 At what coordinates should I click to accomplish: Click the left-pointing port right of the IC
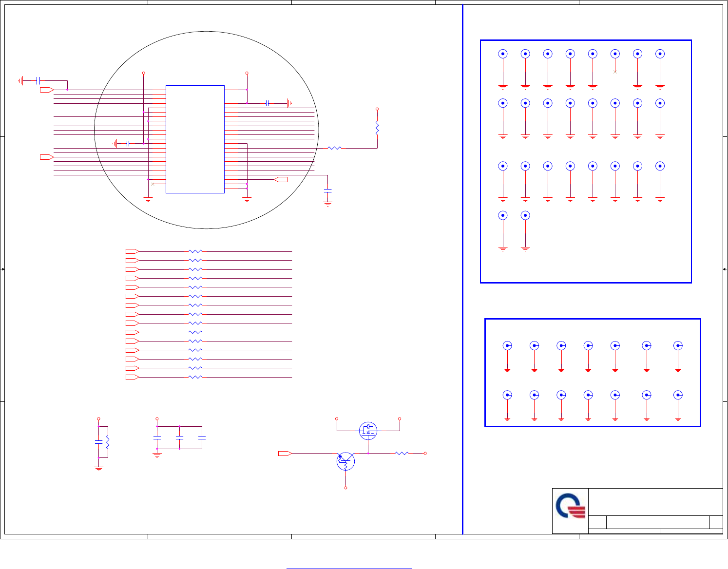pos(281,180)
